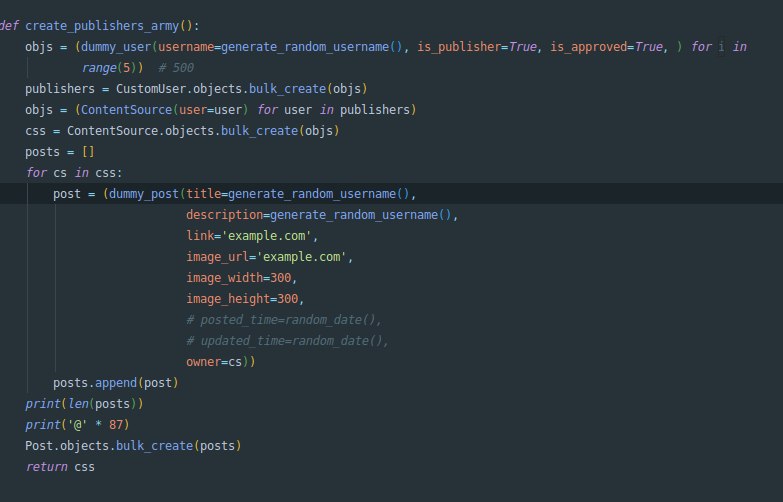
Task: Click image_height=300 argument
Action: 242,299
